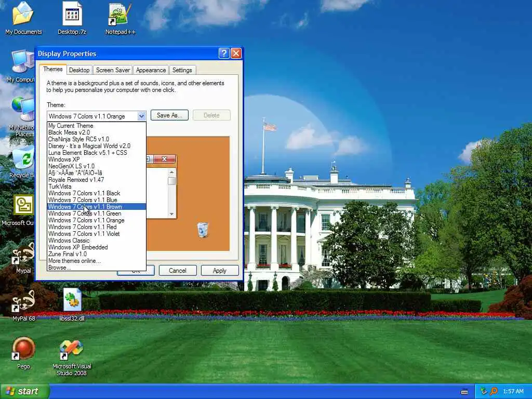The width and height of the screenshot is (532, 399).
Task: Click the magnifier tray icon near the clock
Action: (494, 391)
